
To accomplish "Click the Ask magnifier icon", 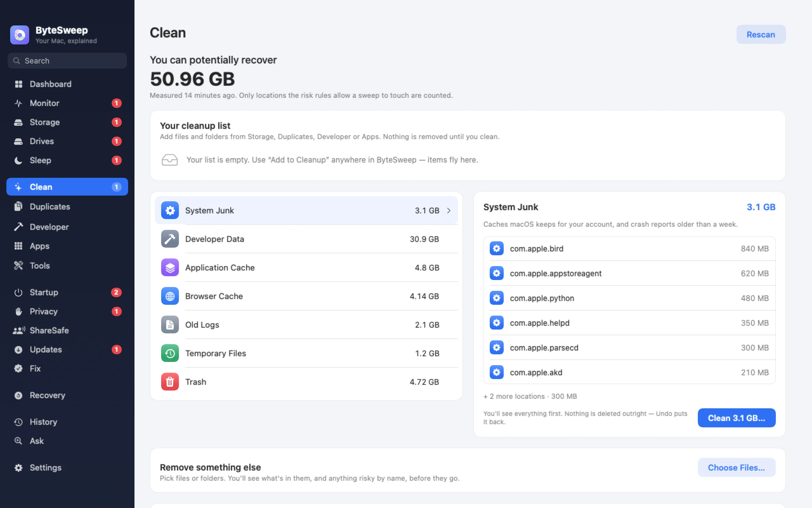I will (18, 441).
